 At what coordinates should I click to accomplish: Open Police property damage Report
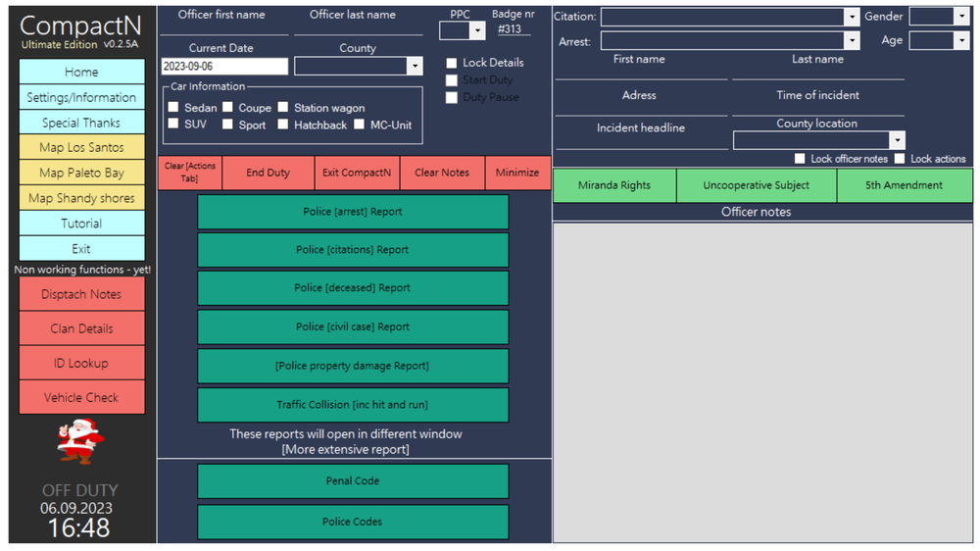(x=353, y=366)
